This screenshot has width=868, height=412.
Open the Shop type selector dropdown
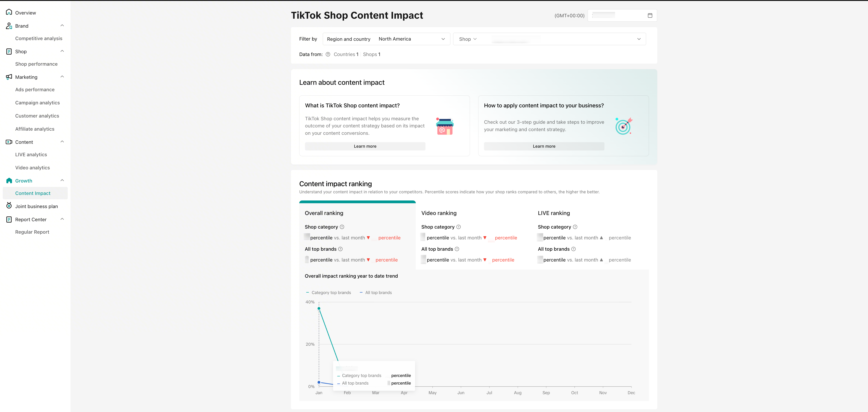coord(468,39)
